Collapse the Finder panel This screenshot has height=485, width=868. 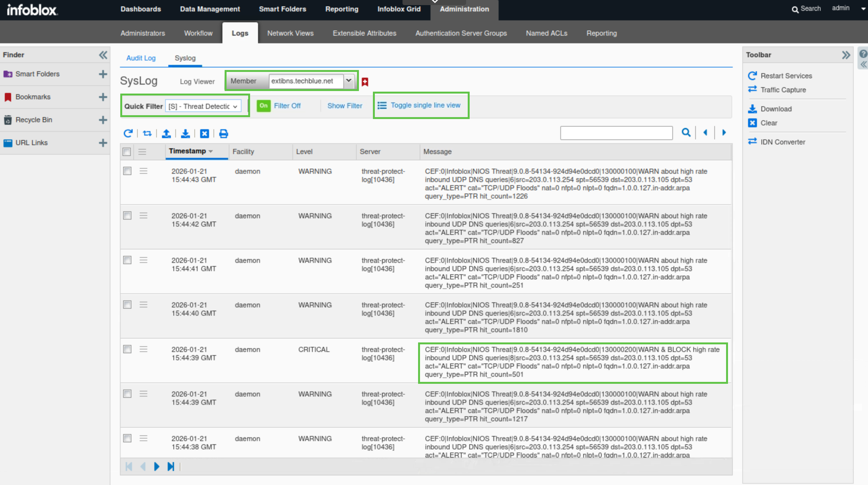[103, 55]
